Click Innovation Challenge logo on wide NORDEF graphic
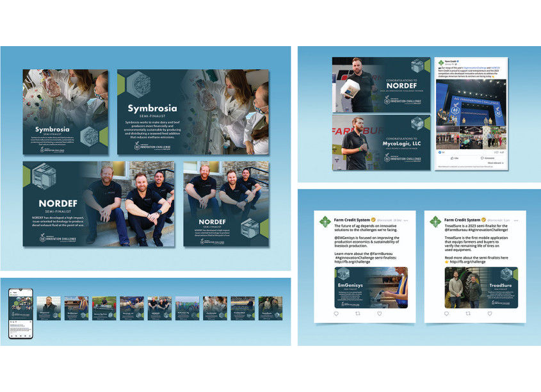541x392 pixels. point(58,238)
